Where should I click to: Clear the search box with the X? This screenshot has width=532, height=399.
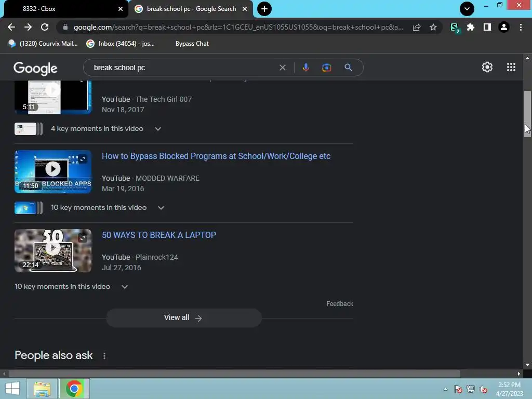[x=282, y=68]
